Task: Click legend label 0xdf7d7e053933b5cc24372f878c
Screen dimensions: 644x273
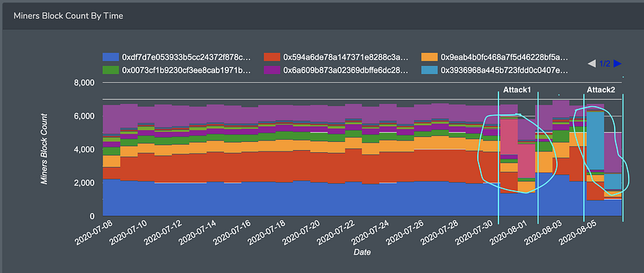Action: click(187, 57)
